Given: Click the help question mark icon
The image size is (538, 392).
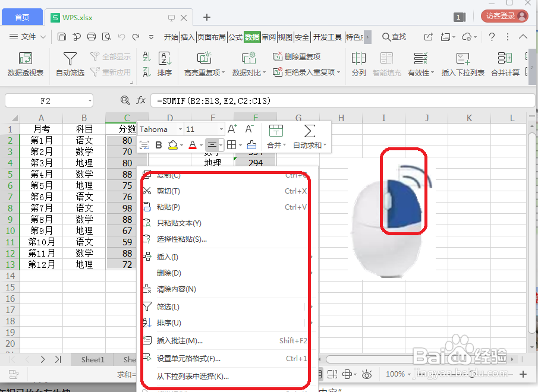Looking at the screenshot, I should click(492, 37).
